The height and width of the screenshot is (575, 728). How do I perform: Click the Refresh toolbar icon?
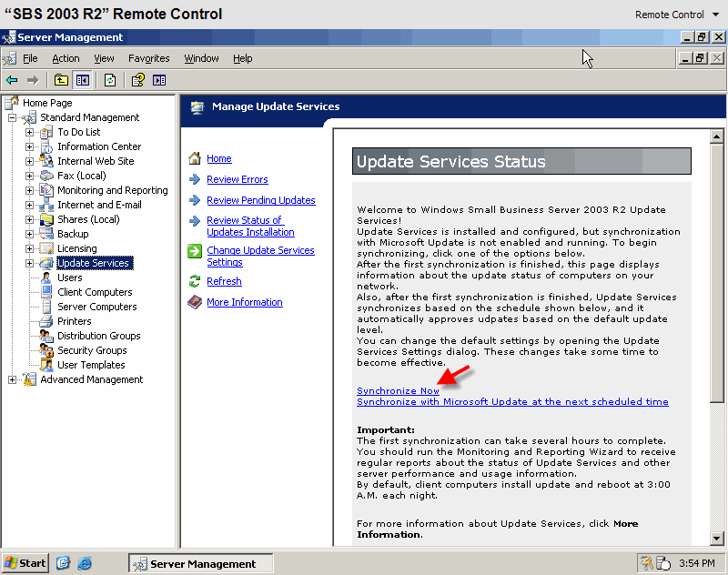(110, 80)
